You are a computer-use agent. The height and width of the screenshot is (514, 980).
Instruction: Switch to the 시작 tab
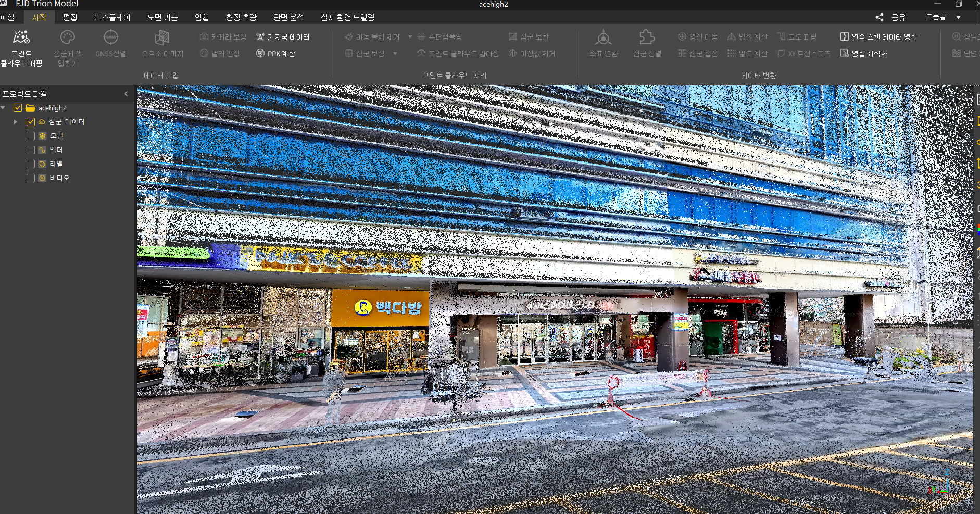click(x=39, y=17)
